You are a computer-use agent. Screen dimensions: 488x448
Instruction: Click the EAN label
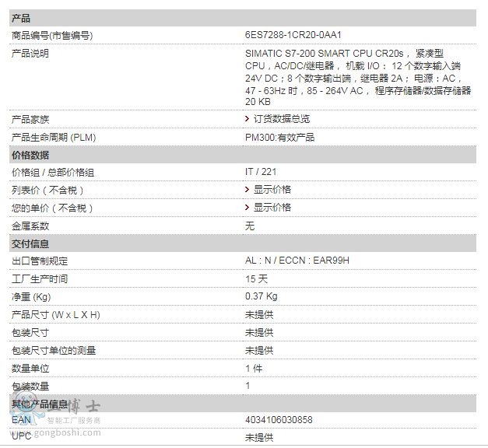[x=21, y=420]
